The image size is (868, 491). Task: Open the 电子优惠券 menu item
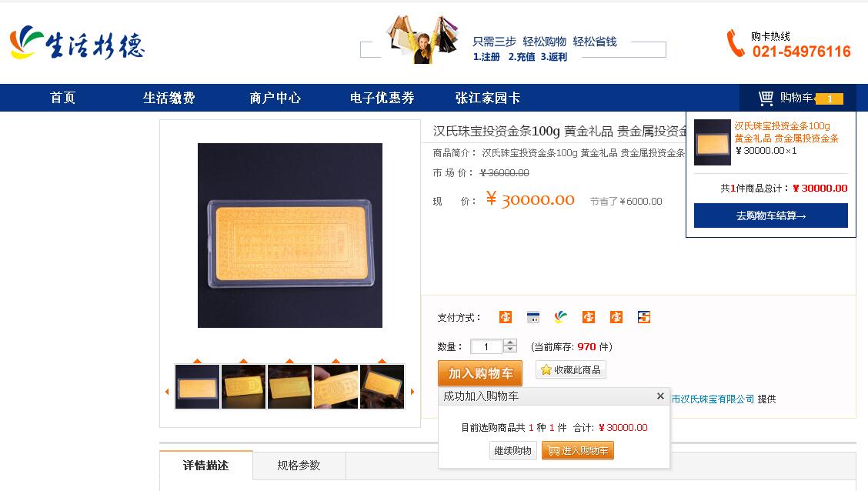pos(382,98)
